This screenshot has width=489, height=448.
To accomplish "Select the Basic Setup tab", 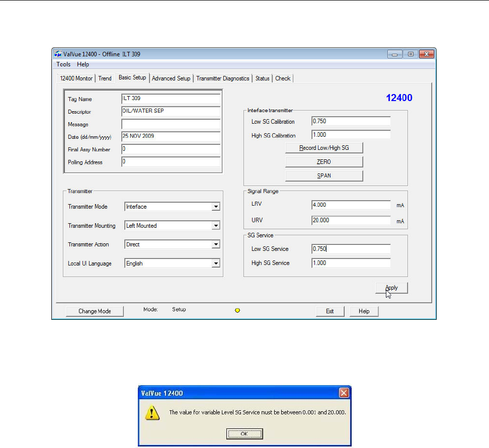I will pos(132,77).
